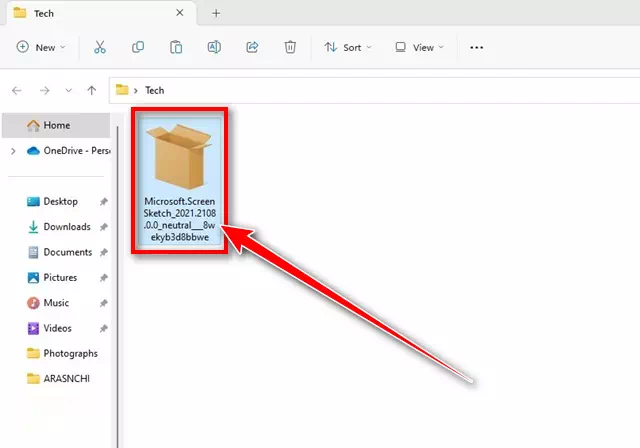Select the Microsoft.ScreenSketch package box icon

pyautogui.click(x=179, y=157)
